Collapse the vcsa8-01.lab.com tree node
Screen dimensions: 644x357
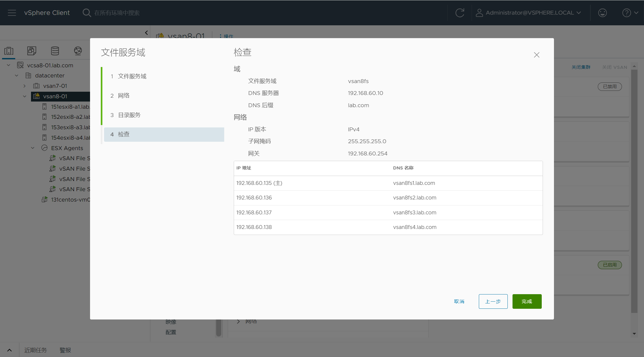click(9, 65)
